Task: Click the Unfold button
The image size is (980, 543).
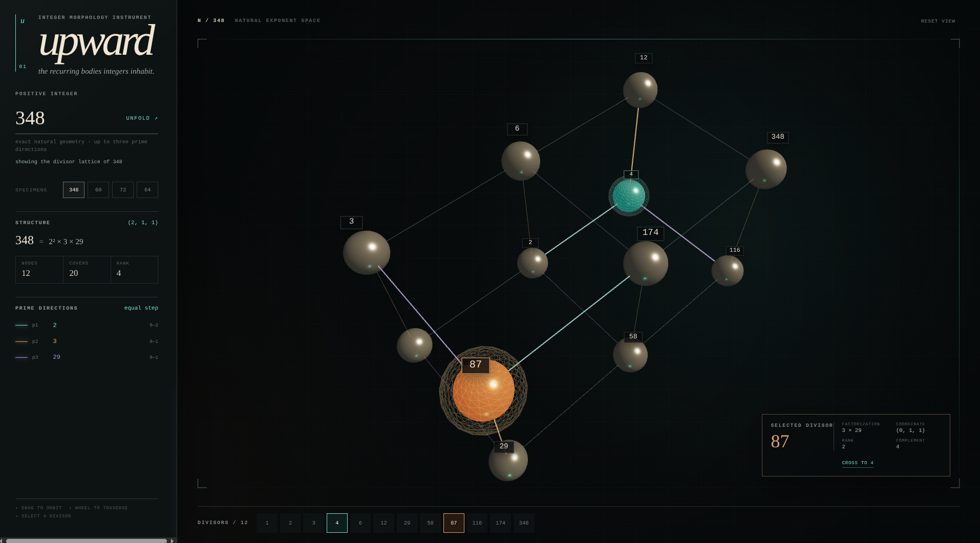Action: 142,118
